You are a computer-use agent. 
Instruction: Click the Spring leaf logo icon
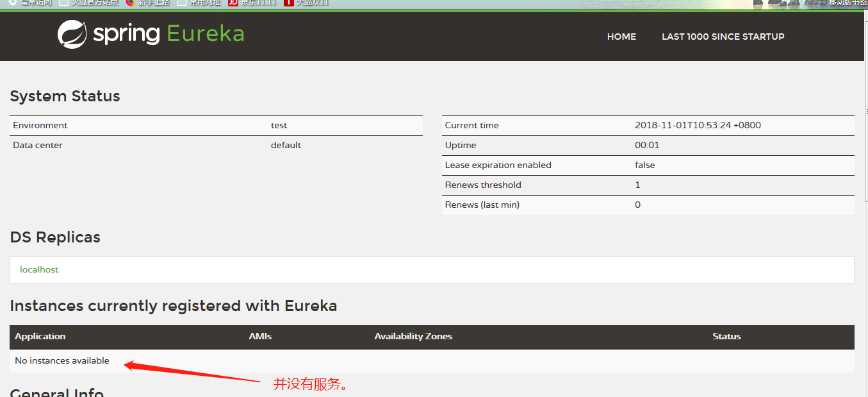coord(72,35)
